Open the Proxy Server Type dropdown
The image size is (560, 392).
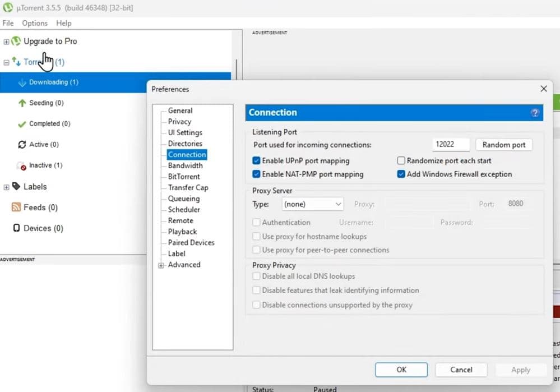click(313, 204)
